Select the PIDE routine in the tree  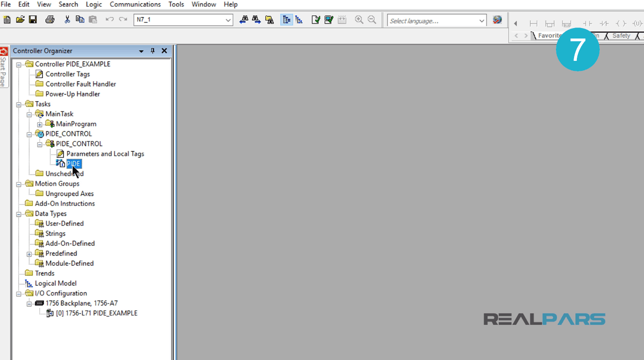[x=74, y=164]
